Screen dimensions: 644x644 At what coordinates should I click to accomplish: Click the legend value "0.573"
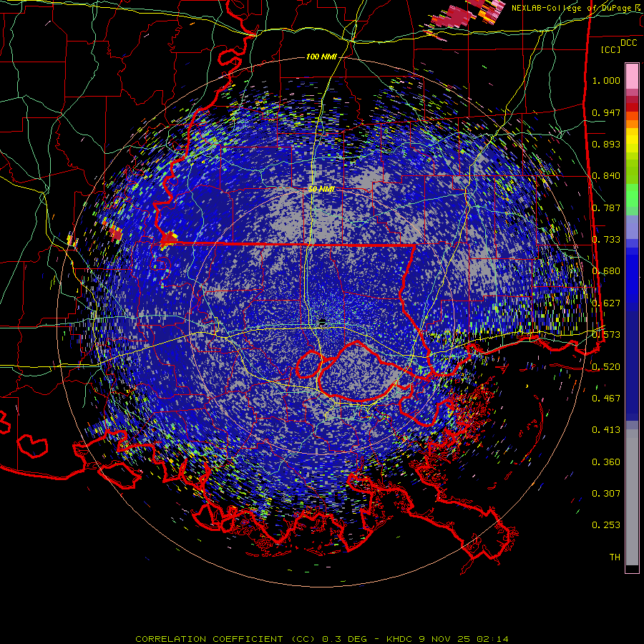click(606, 335)
